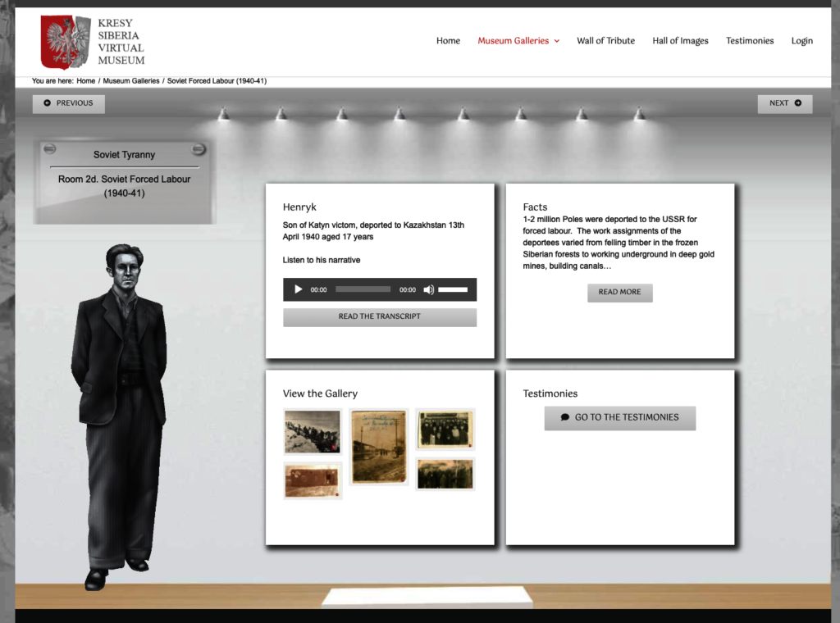Click Museum Galleries breadcrumb link
The image size is (840, 623).
point(130,81)
